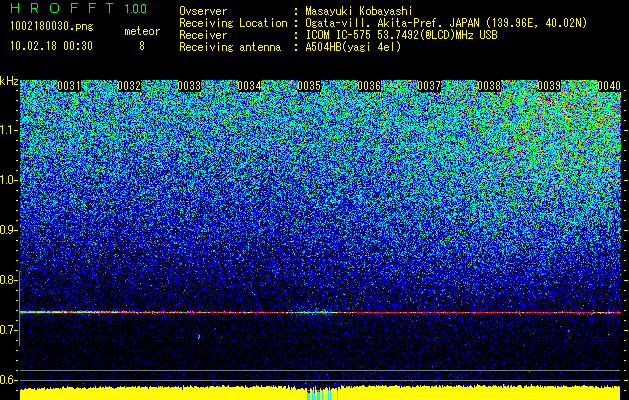Click the 'Receiver' field label
Image resolution: width=629 pixels, height=400 pixels.
point(203,35)
